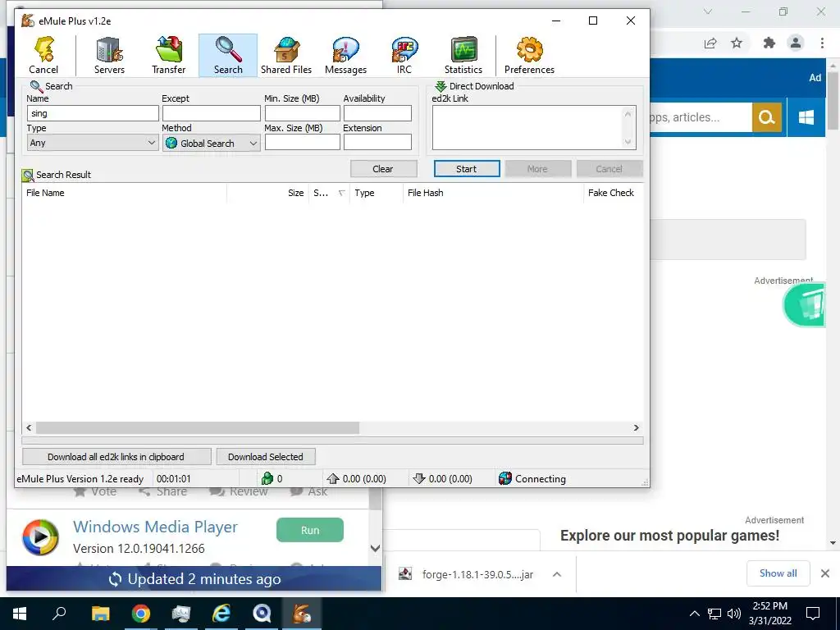Viewport: 840px width, 630px height.
Task: Click the Start button for direct download
Action: point(467,169)
